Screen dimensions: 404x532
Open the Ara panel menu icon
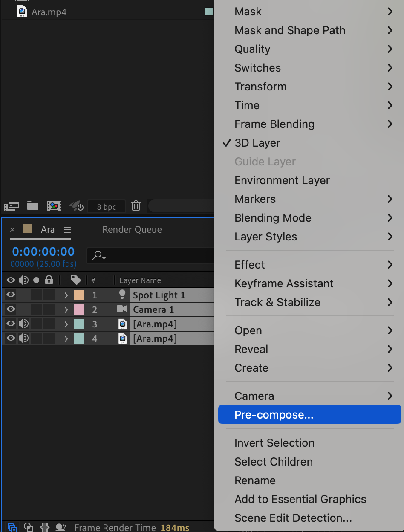click(x=67, y=230)
